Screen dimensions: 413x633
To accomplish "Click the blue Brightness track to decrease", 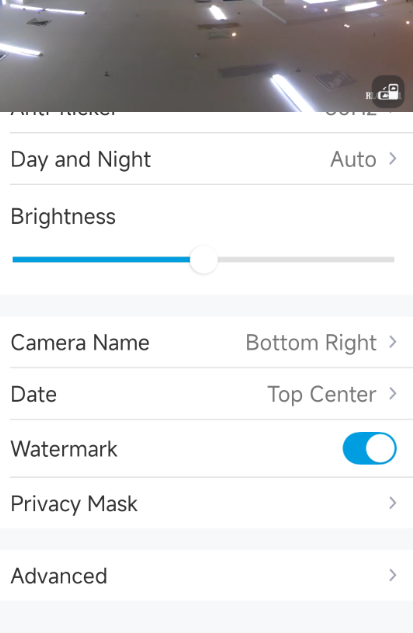I will pyautogui.click(x=101, y=260).
